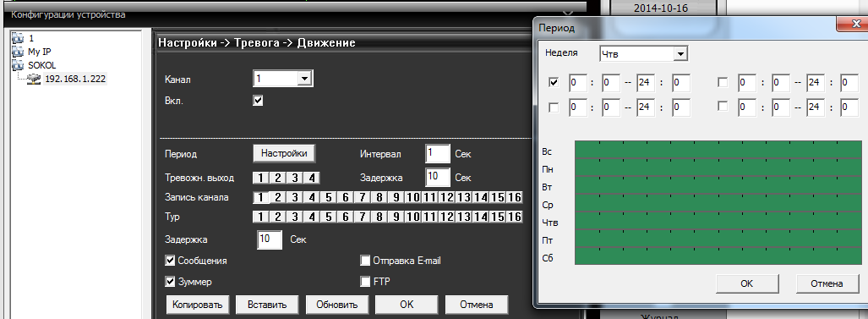
Task: Toggle Тревожн. выход output 2
Action: (278, 178)
